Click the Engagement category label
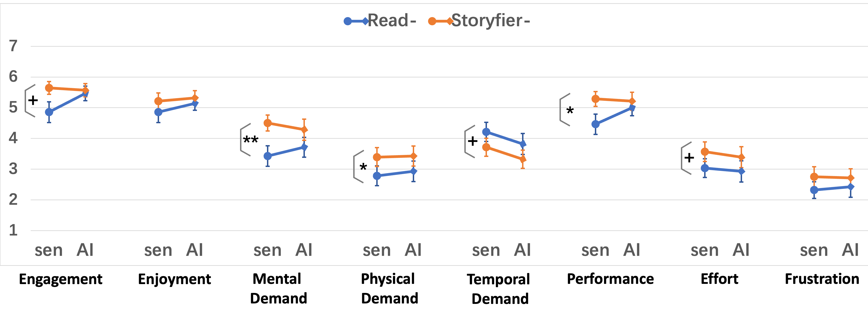This screenshot has height=313, width=868. 61,279
